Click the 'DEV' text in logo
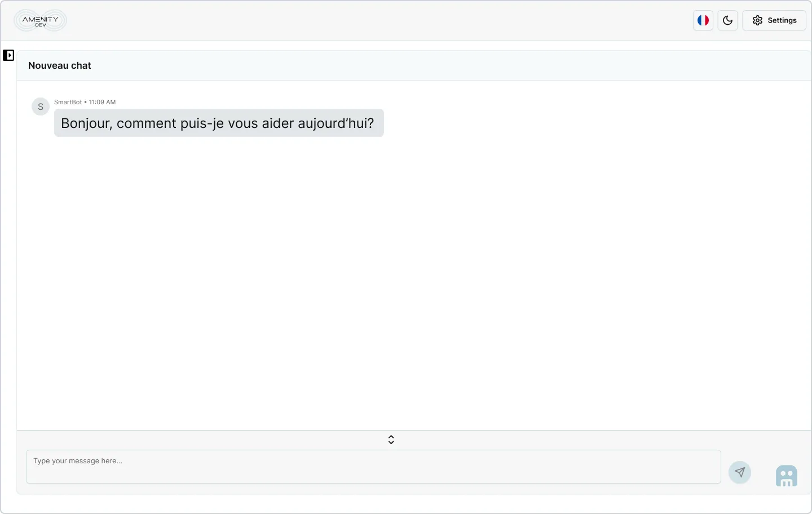812x514 pixels. [x=41, y=25]
